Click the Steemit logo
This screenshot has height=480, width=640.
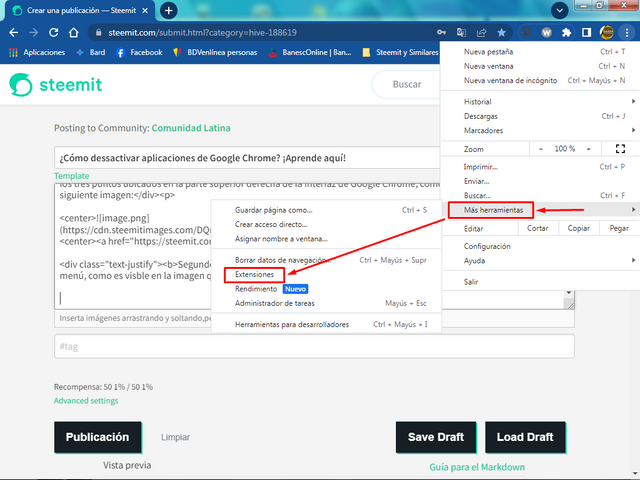56,85
